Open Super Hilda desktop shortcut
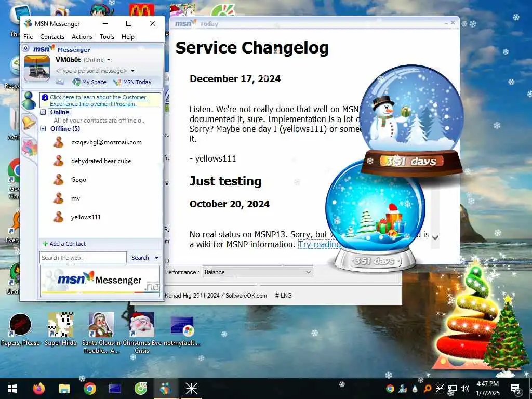This screenshot has width=532, height=399. click(x=61, y=330)
